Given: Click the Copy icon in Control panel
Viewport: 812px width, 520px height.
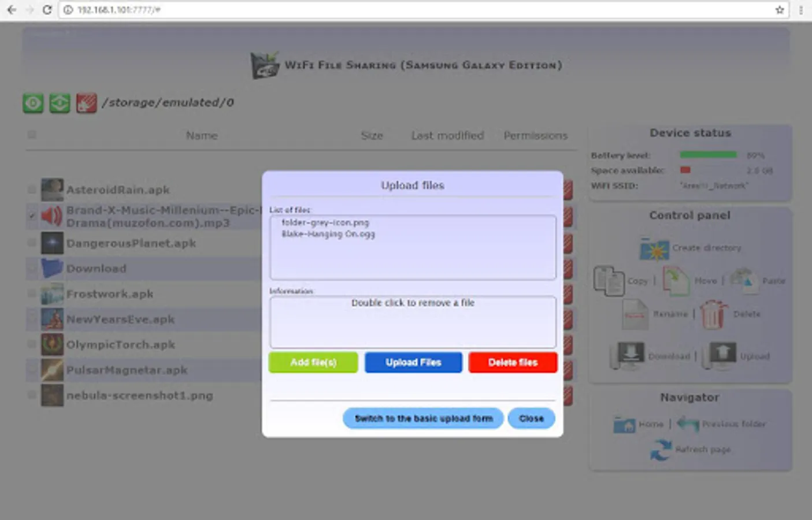Looking at the screenshot, I should tap(609, 281).
